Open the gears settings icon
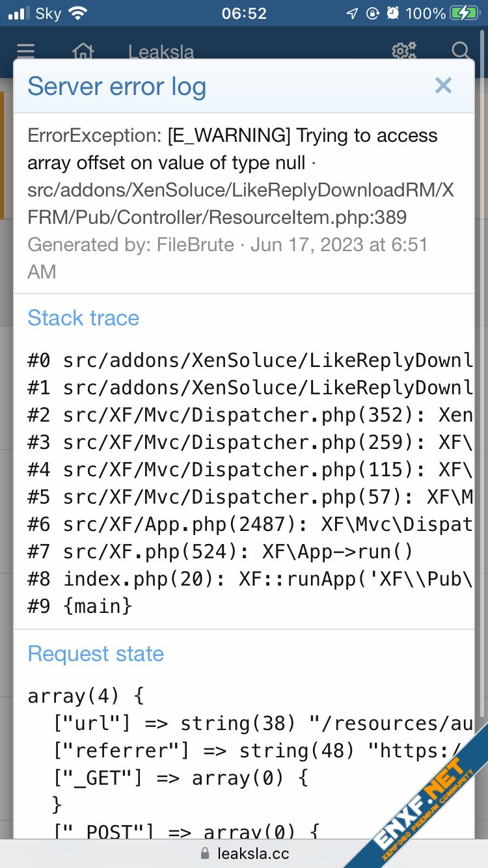488x868 pixels. click(403, 50)
